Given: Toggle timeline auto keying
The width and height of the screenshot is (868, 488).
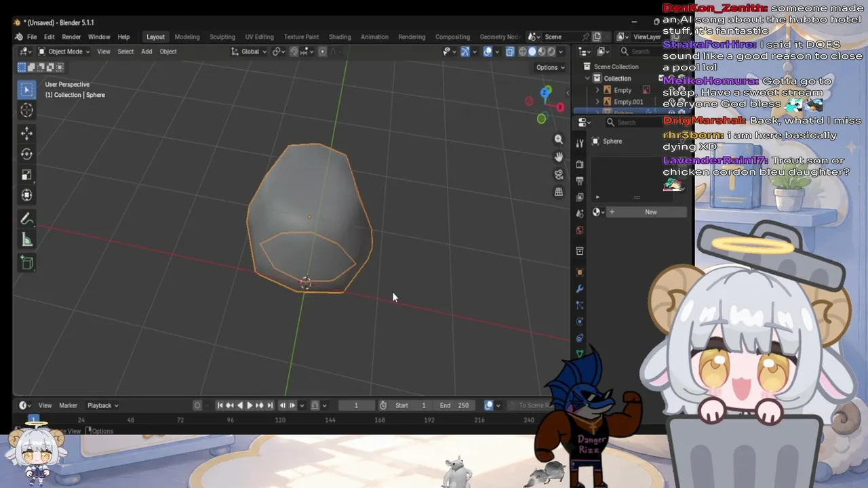Looking at the screenshot, I should [197, 405].
